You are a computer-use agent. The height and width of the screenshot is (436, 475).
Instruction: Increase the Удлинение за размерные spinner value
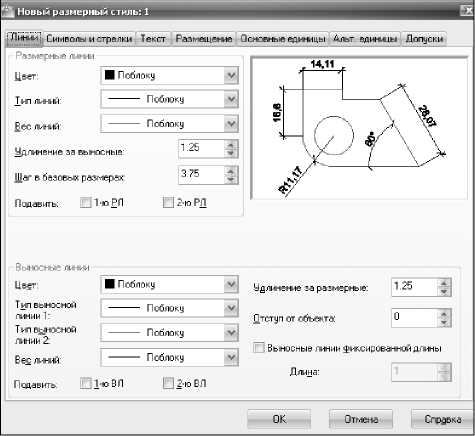[x=444, y=283]
